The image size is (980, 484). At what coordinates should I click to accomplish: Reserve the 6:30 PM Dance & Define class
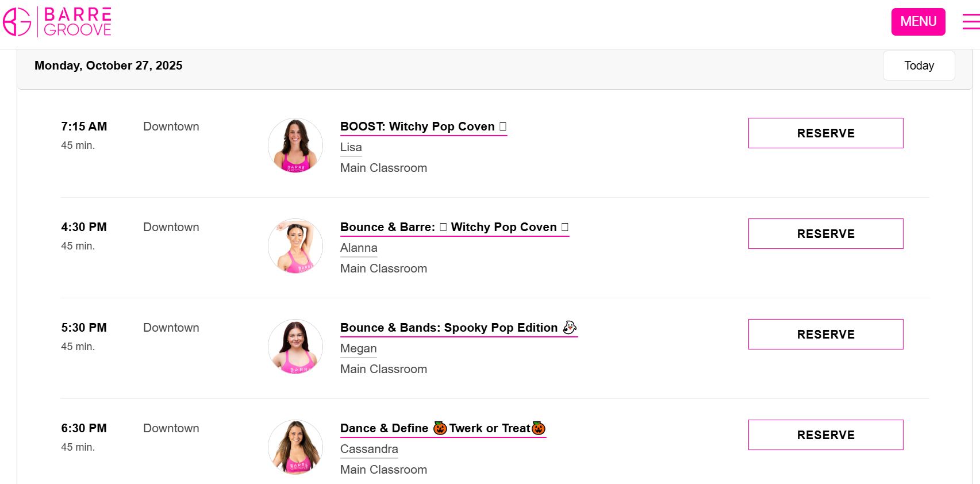point(825,435)
